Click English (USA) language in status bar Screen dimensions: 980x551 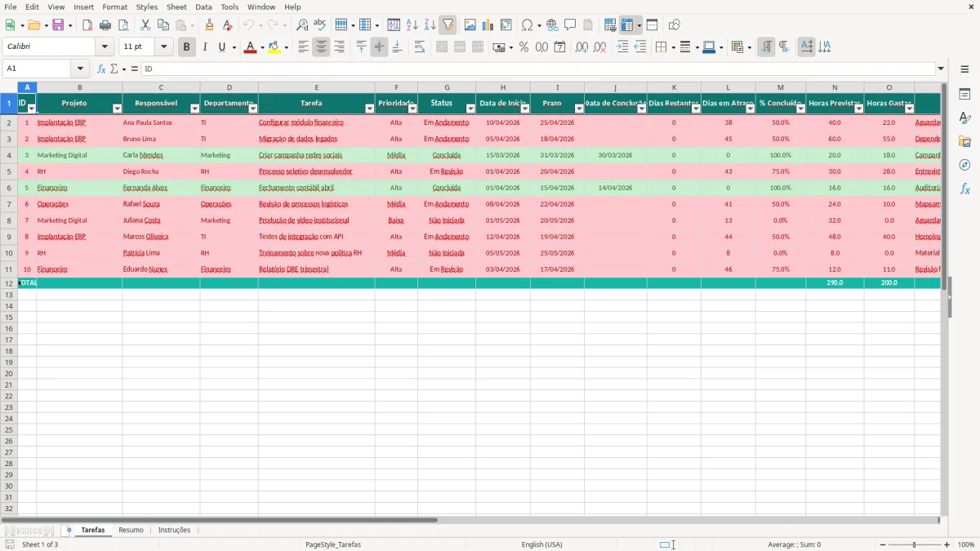click(541, 544)
